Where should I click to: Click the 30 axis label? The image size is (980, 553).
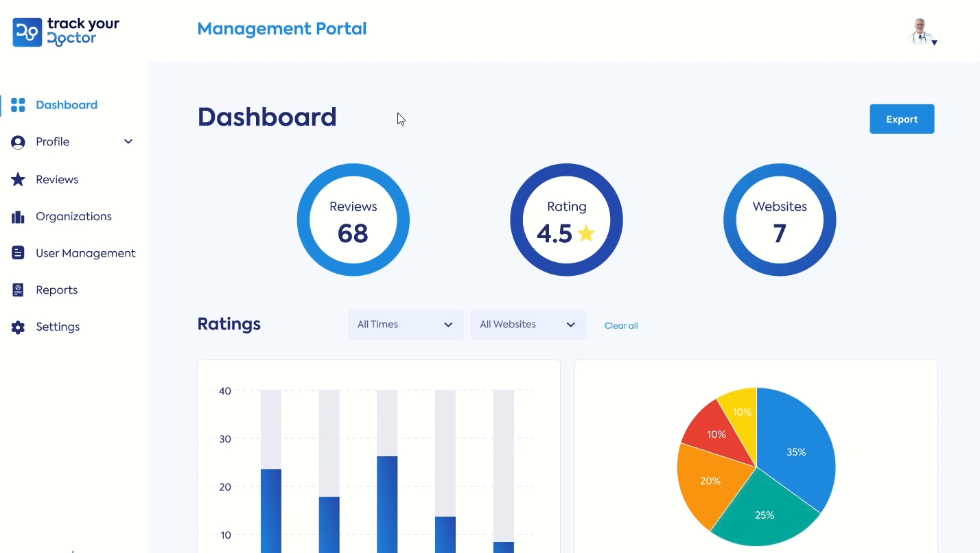225,439
